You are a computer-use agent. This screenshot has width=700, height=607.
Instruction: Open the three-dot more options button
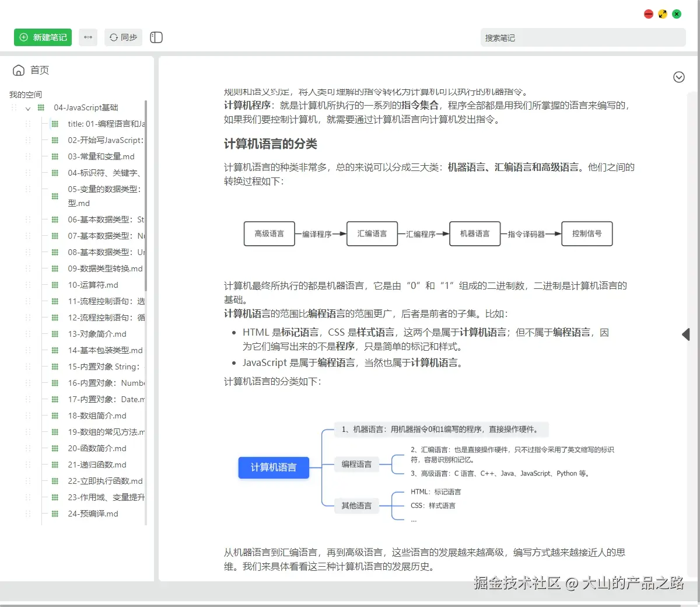tap(88, 37)
